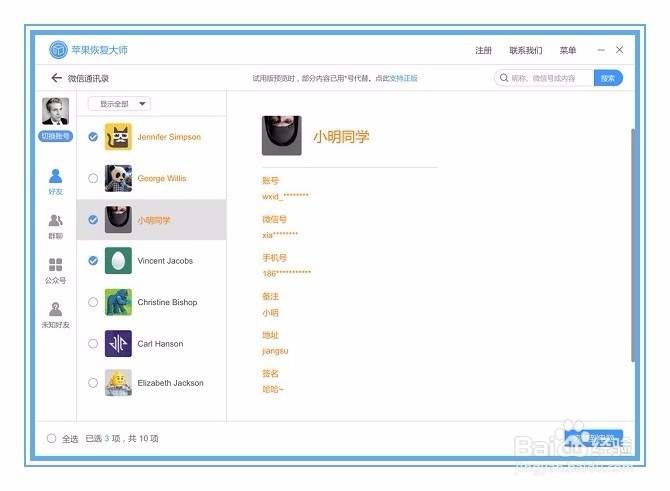Click the account profile photo in sidebar
The width and height of the screenshot is (670, 491).
(x=56, y=111)
